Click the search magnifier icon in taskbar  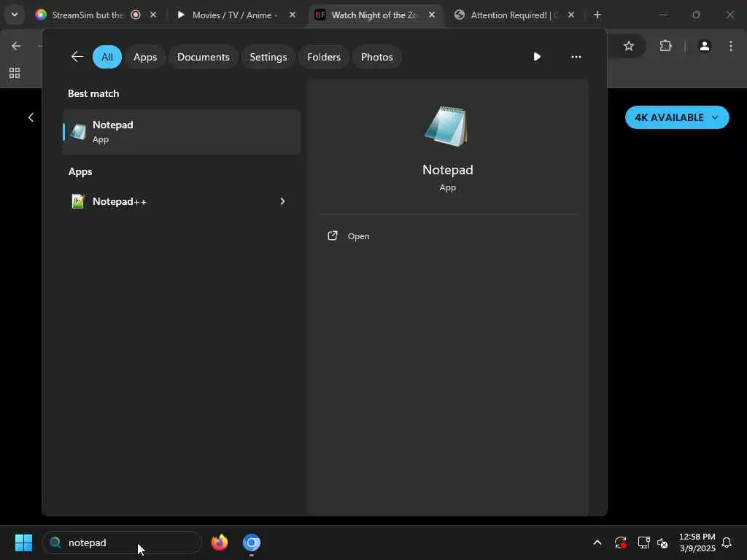(55, 542)
